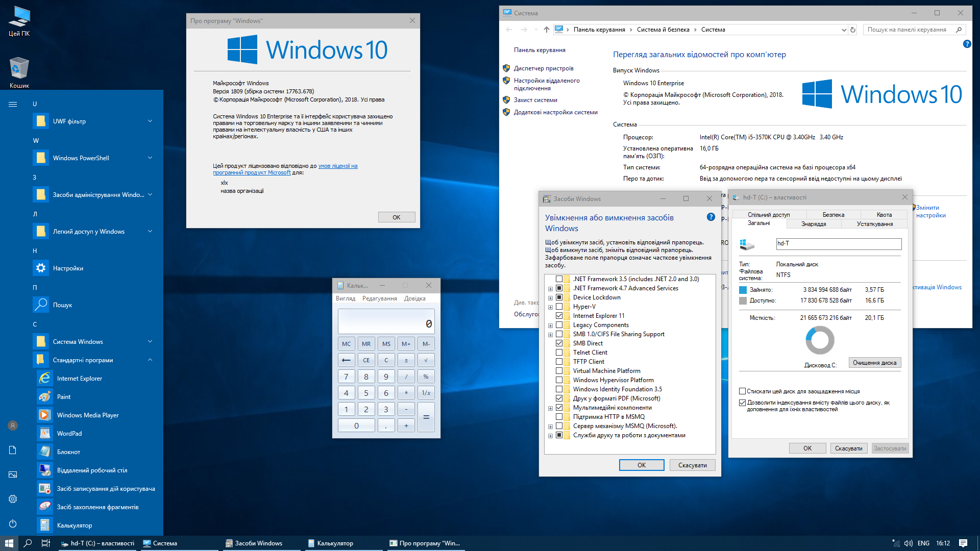Check .NET Framework 3.5 feature checkbox
Viewport: 980px width, 551px height.
559,279
